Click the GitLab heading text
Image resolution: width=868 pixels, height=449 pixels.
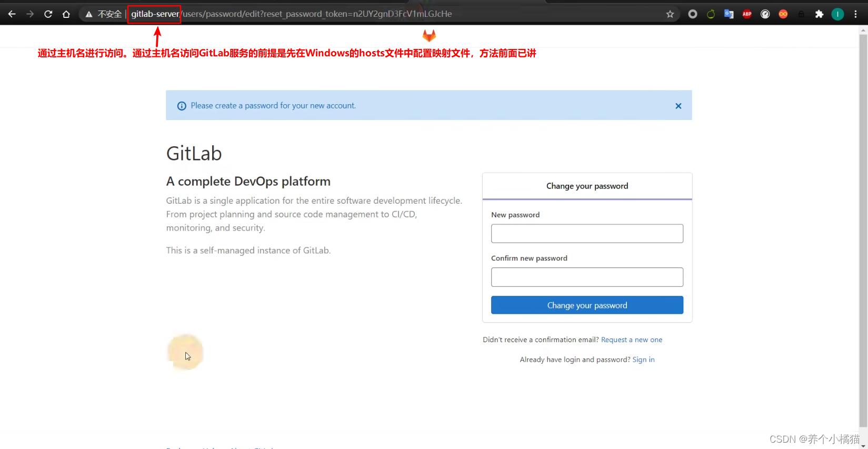[x=194, y=154]
